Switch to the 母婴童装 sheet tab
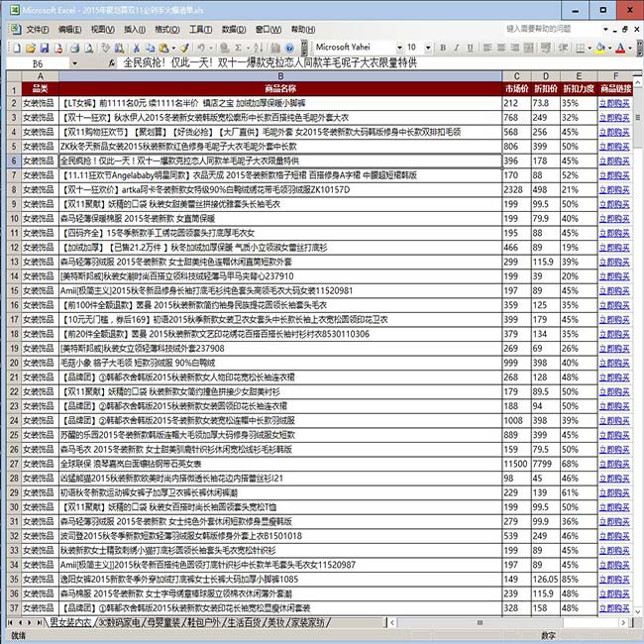 [x=164, y=622]
